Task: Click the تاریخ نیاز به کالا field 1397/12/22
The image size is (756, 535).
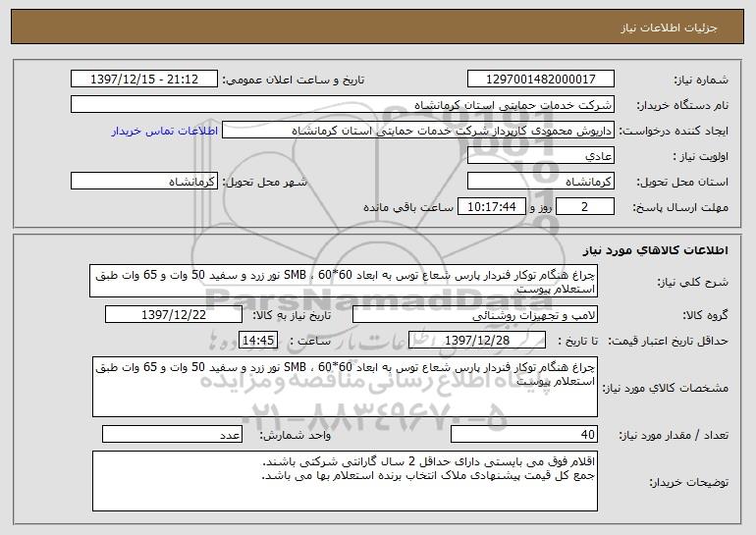Action: coord(174,315)
